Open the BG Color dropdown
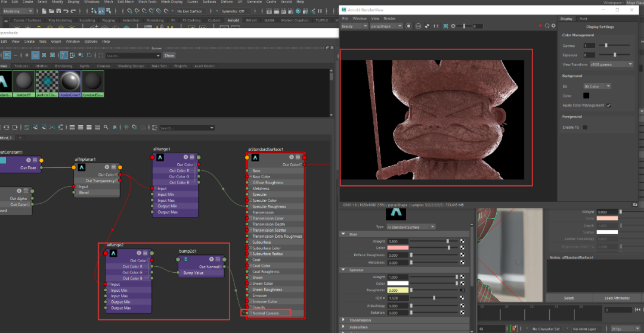Image resolution: width=644 pixels, height=333 pixels. (597, 86)
